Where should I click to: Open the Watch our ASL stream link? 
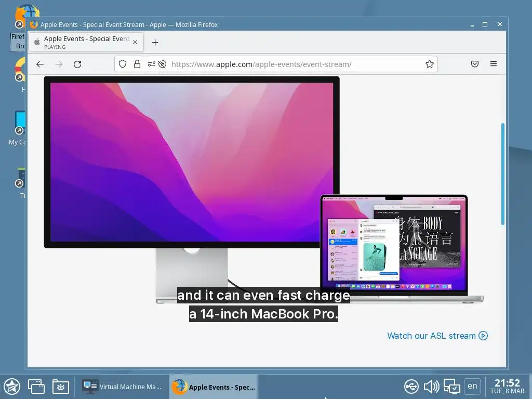pos(437,336)
